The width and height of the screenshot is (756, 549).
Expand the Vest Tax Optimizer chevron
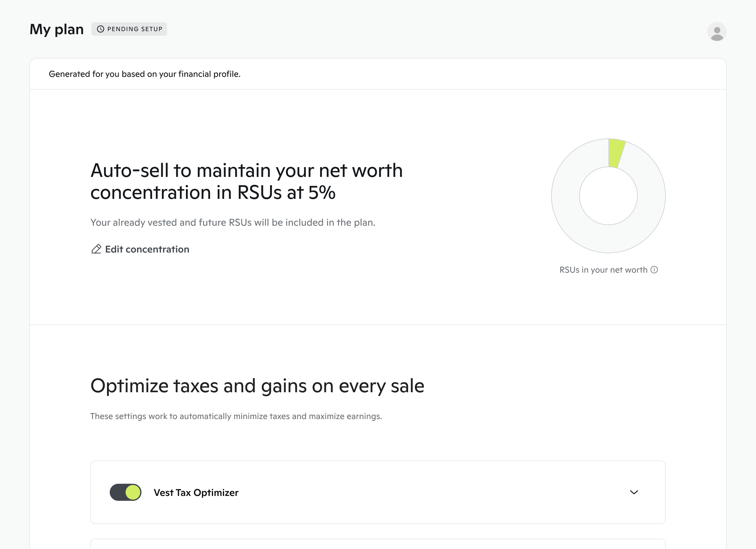coord(634,492)
